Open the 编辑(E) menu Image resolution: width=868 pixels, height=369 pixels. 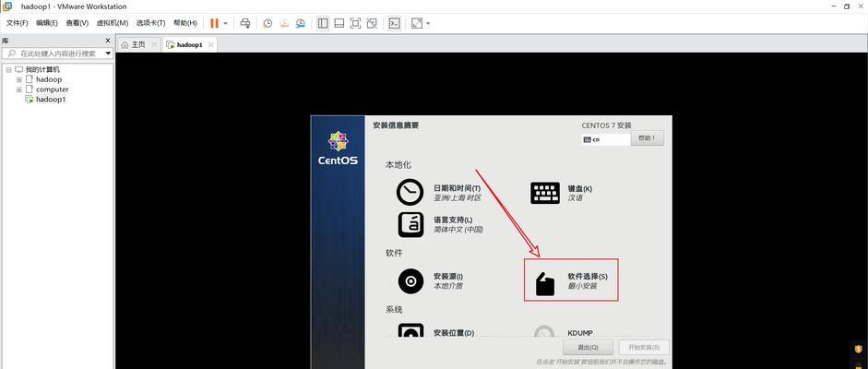tap(46, 23)
